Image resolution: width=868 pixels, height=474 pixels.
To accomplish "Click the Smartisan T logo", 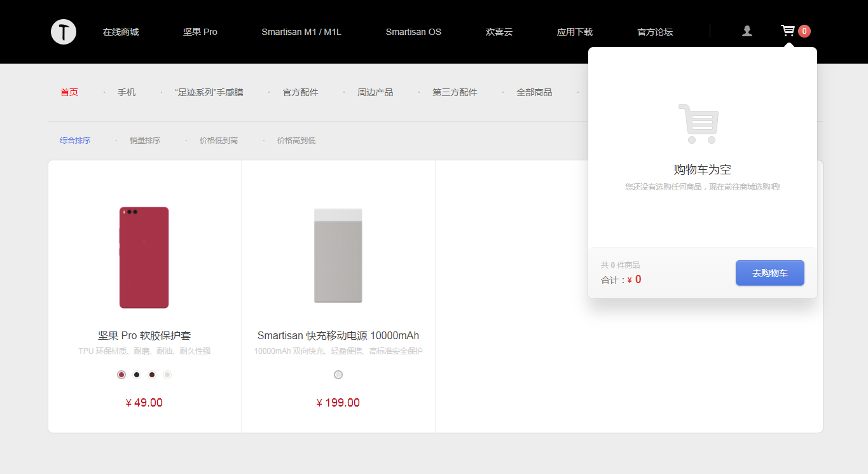I will 64,32.
